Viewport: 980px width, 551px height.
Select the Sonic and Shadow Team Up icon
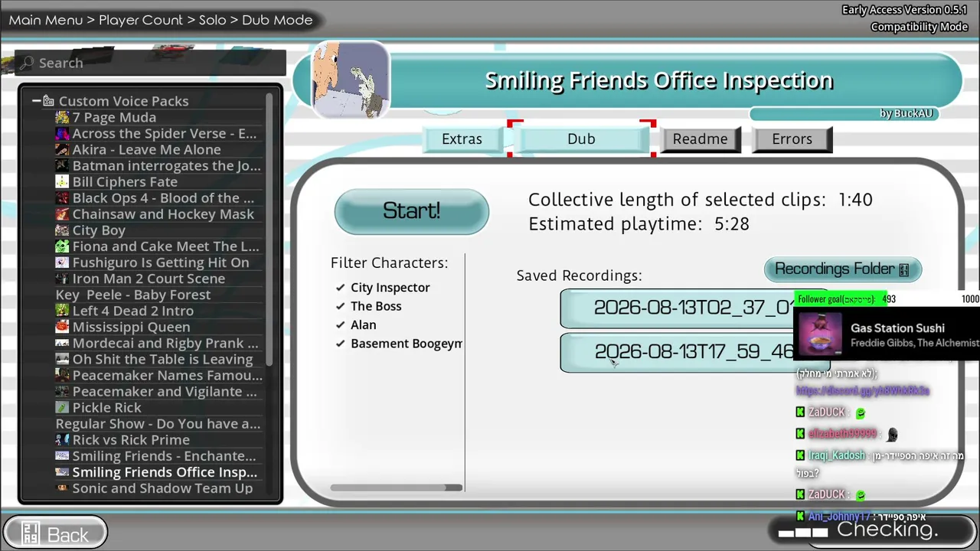pos(62,488)
